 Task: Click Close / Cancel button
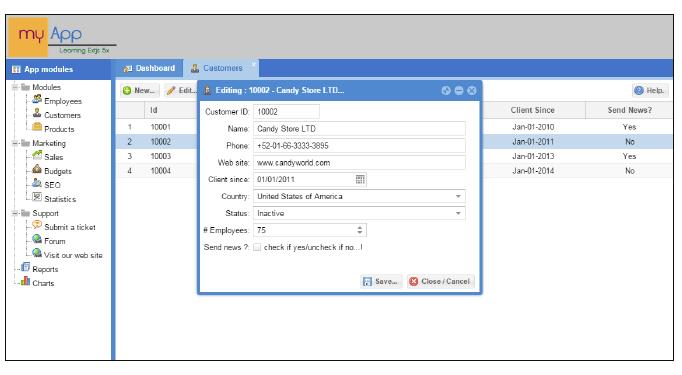(441, 281)
